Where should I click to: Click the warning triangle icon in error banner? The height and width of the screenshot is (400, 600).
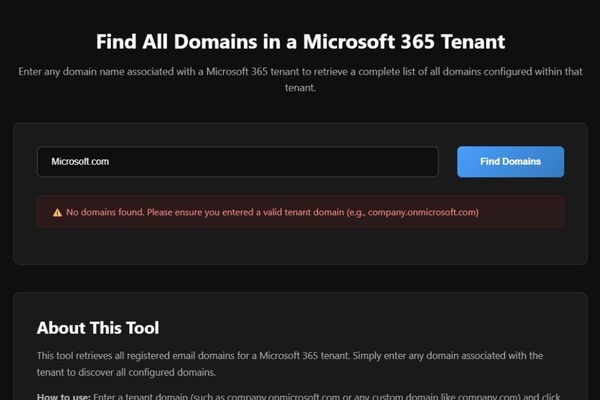pos(57,212)
